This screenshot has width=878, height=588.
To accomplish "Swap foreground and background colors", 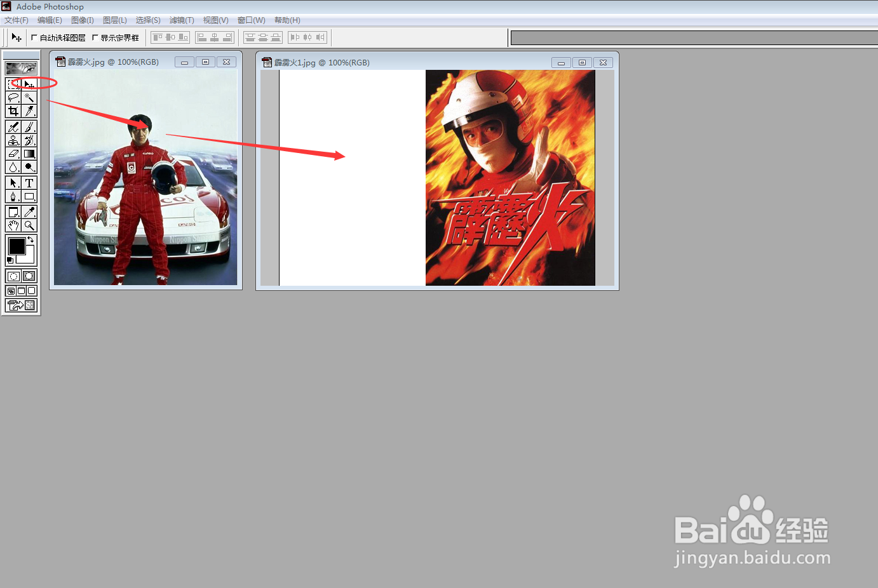I will (x=30, y=239).
